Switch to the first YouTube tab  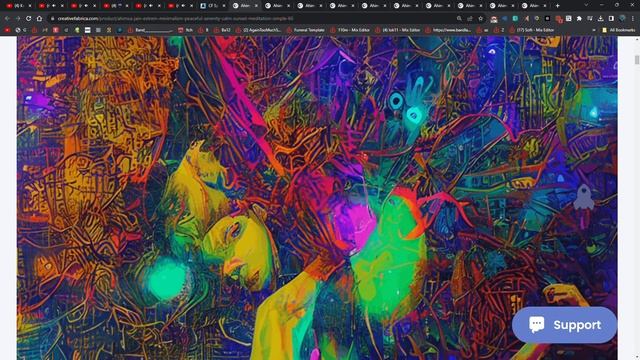coord(18,6)
